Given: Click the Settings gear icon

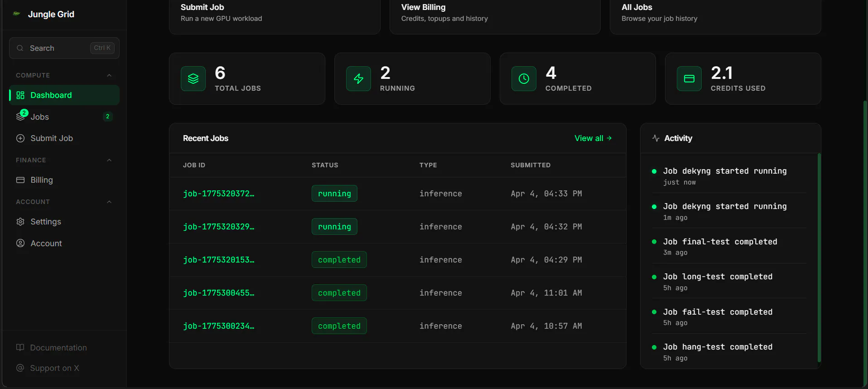Looking at the screenshot, I should coord(20,222).
